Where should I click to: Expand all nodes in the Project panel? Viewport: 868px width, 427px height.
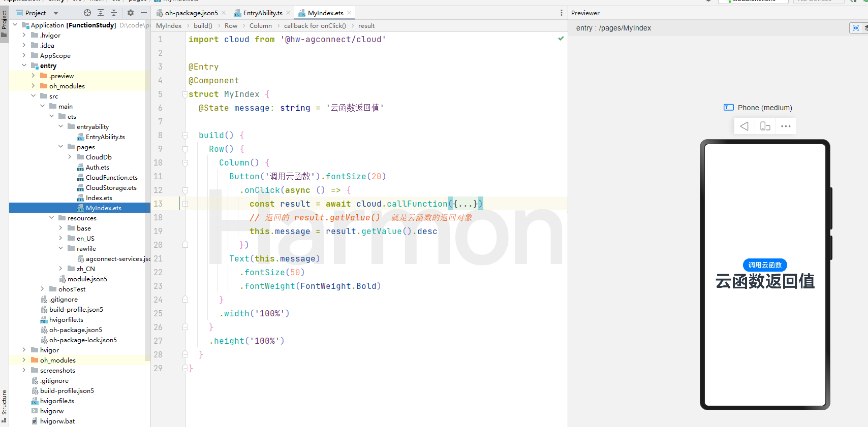click(x=101, y=13)
